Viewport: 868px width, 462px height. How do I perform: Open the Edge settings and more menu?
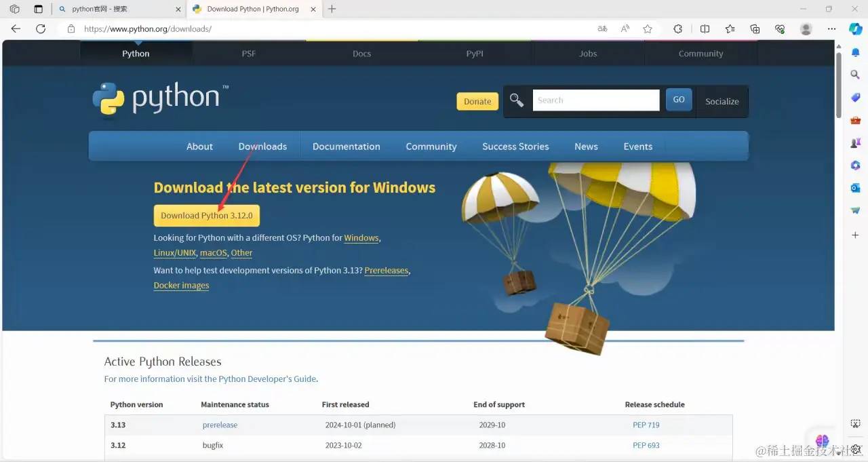point(832,29)
